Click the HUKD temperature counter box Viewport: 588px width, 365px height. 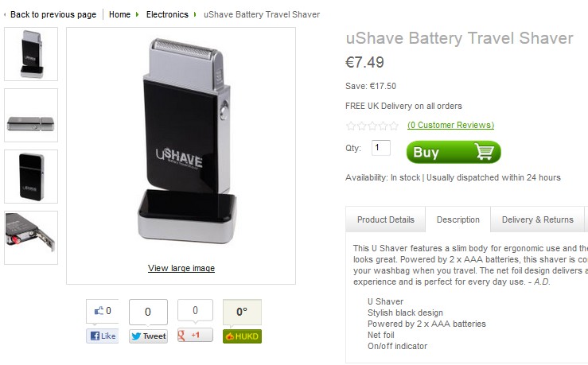click(x=242, y=312)
